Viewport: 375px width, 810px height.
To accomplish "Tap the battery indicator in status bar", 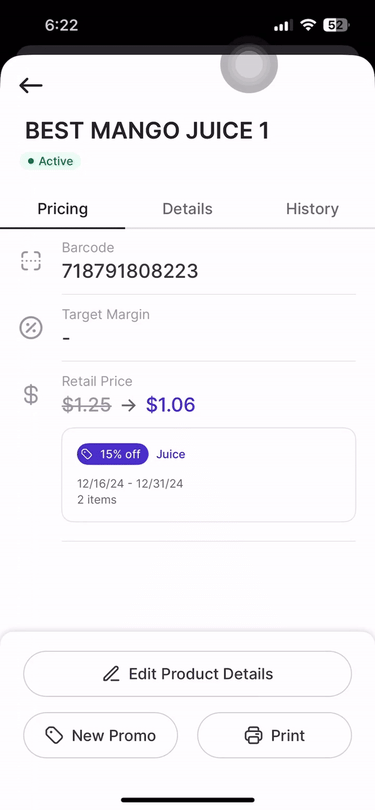I will click(336, 25).
